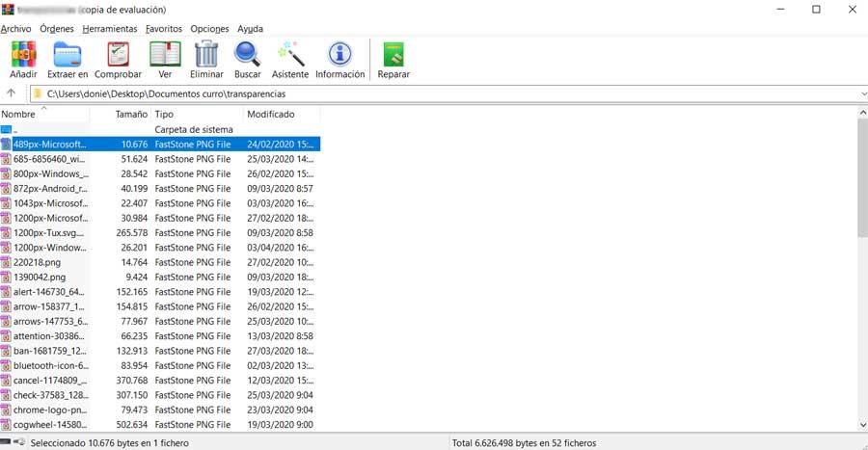Screen dimensions: 868x450
Task: Launch Buscar magnifier tool
Action: pos(248,54)
